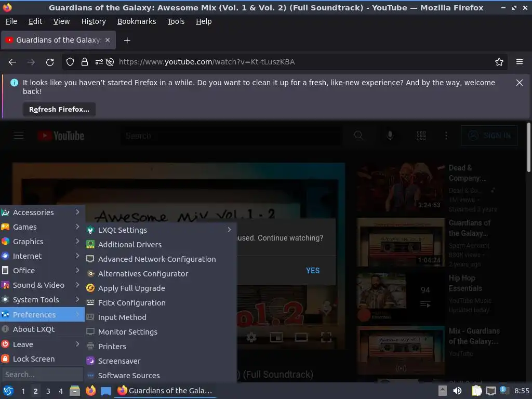Open the file manager taskbar icon

(75, 391)
